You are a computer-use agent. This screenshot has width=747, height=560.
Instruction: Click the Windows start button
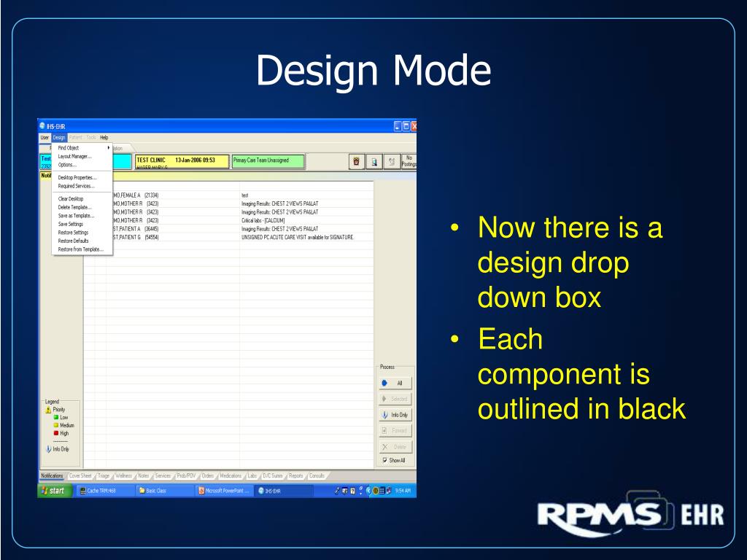pos(54,491)
